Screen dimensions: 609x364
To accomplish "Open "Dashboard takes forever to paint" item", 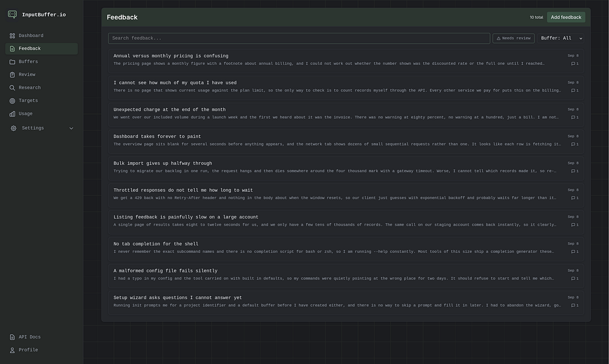I will pos(346,140).
